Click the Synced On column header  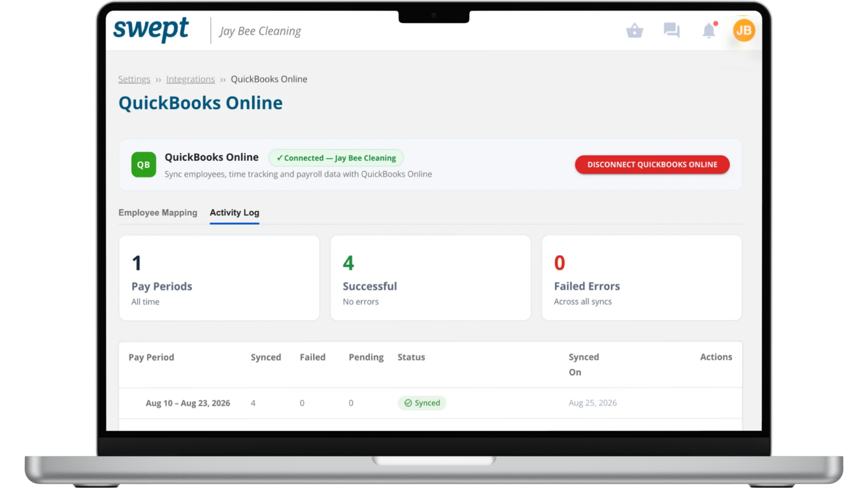[584, 364]
